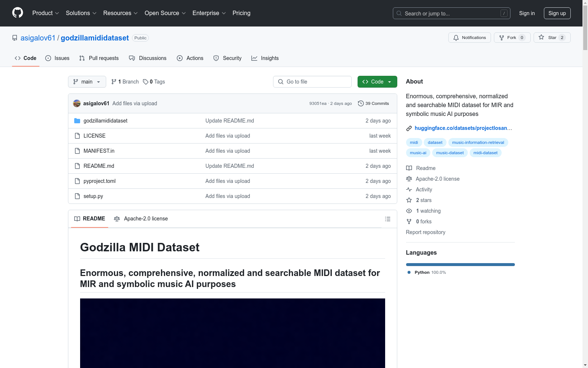Click the Fork button

(512, 38)
